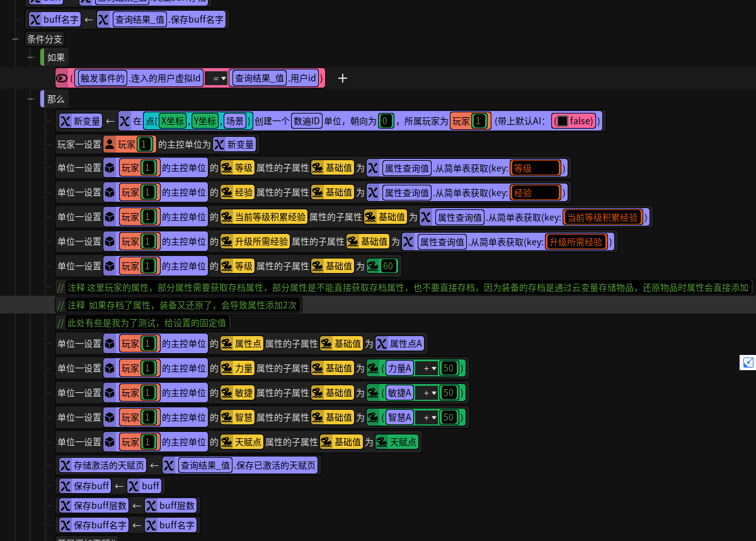The image size is (756, 541).
Task: Select the 属性点A variable block
Action: 400,344
